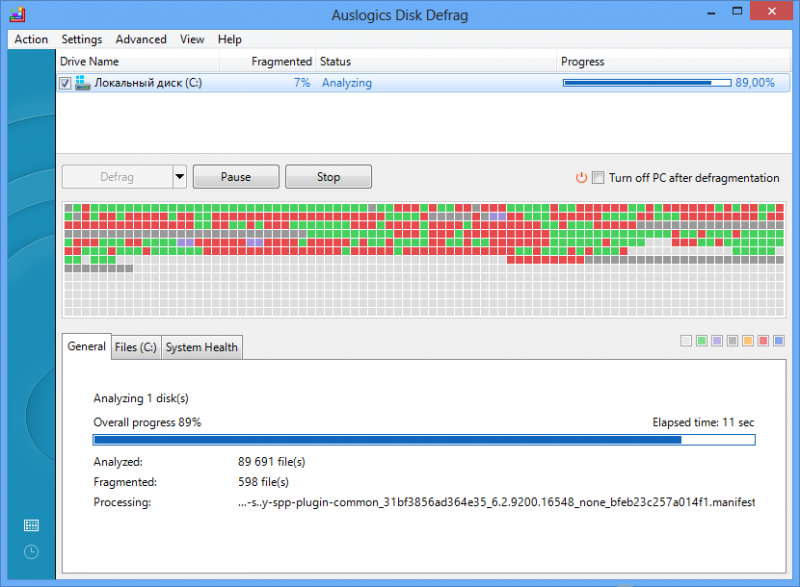Click the 89 691 file(s) value
This screenshot has width=800, height=587.
(271, 462)
